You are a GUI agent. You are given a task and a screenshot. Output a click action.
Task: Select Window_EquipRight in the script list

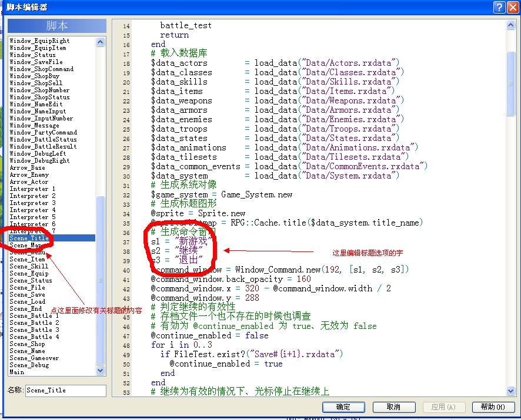tap(39, 41)
